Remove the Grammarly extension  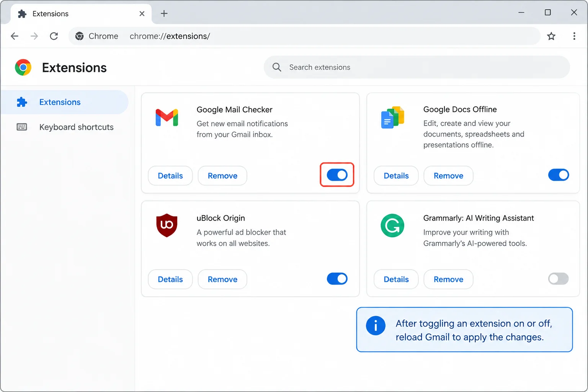click(x=448, y=279)
